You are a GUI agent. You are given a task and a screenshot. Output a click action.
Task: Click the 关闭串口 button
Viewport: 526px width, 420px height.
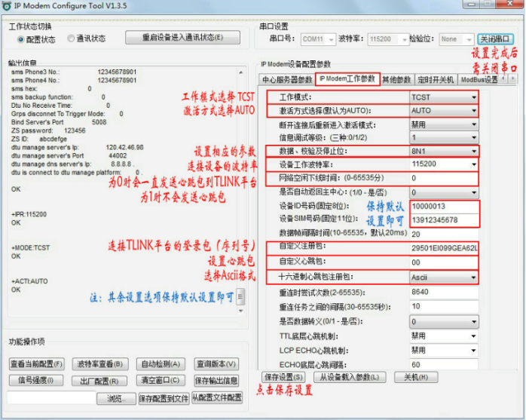coord(496,38)
